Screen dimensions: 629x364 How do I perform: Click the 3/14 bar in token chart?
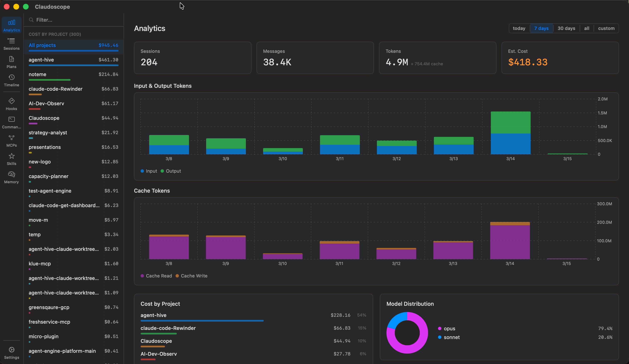pos(510,133)
